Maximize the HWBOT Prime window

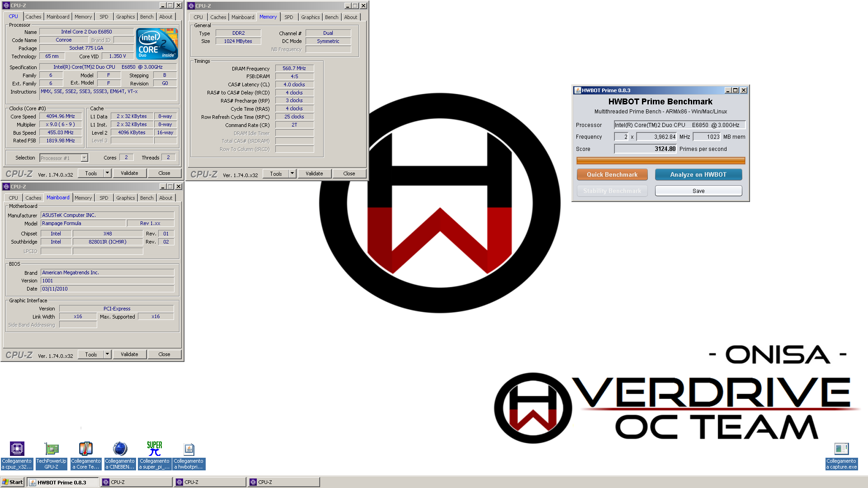[x=736, y=90]
